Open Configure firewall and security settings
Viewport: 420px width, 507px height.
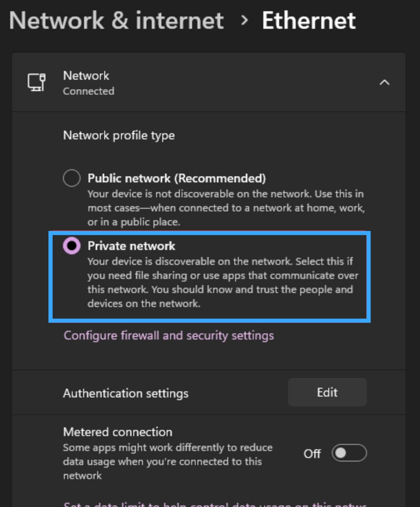point(169,336)
